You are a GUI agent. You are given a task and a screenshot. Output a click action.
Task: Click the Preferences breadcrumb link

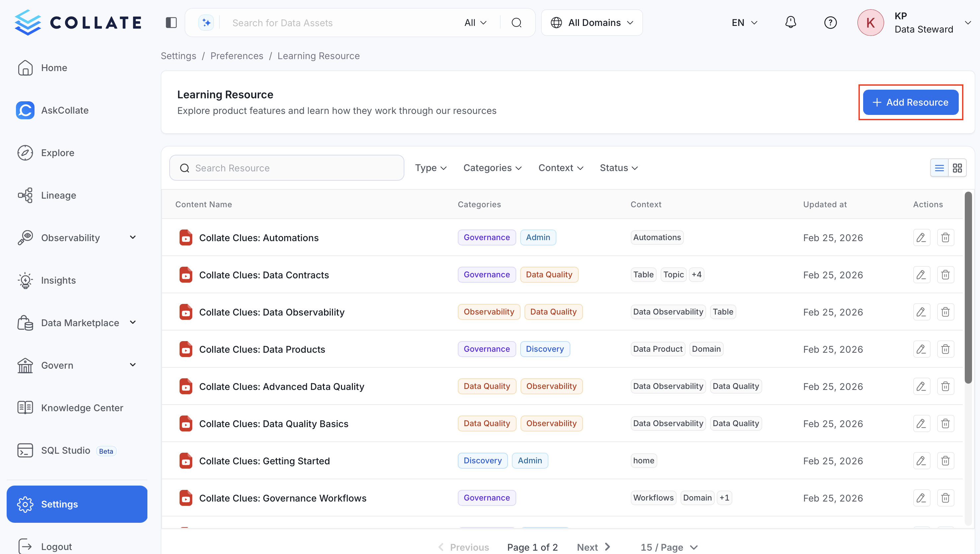[x=237, y=56]
